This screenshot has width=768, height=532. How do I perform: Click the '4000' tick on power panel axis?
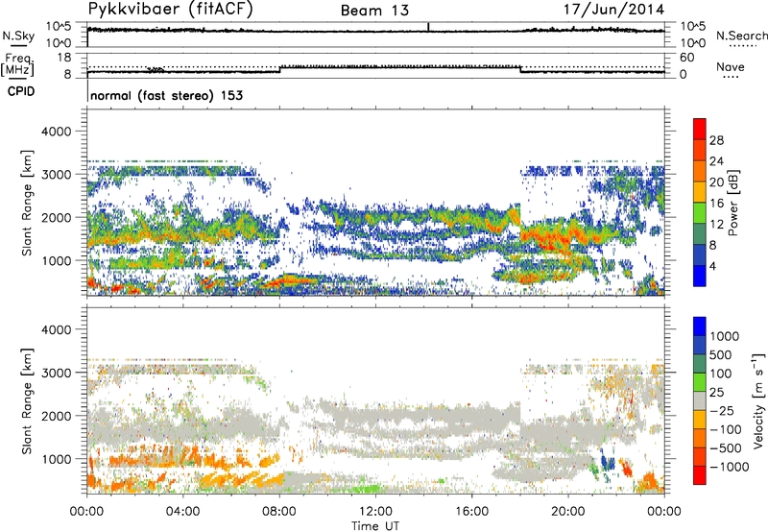[x=59, y=132]
